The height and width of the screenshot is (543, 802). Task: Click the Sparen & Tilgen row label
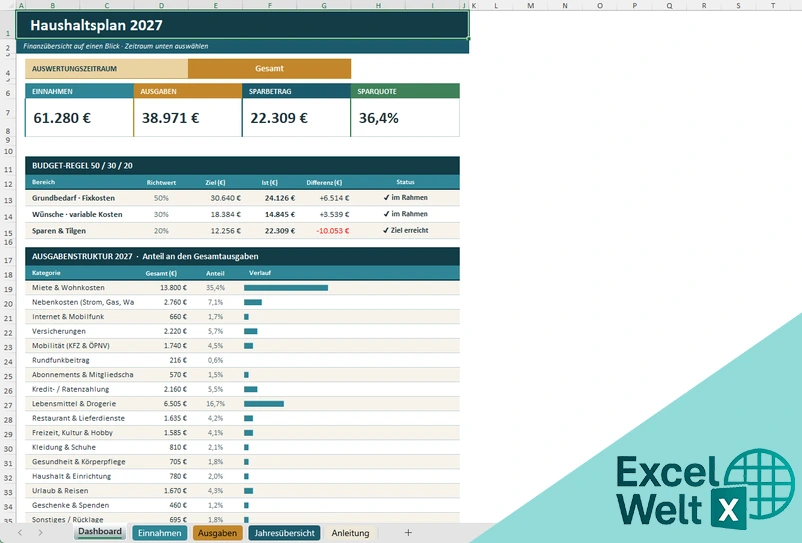pos(59,231)
